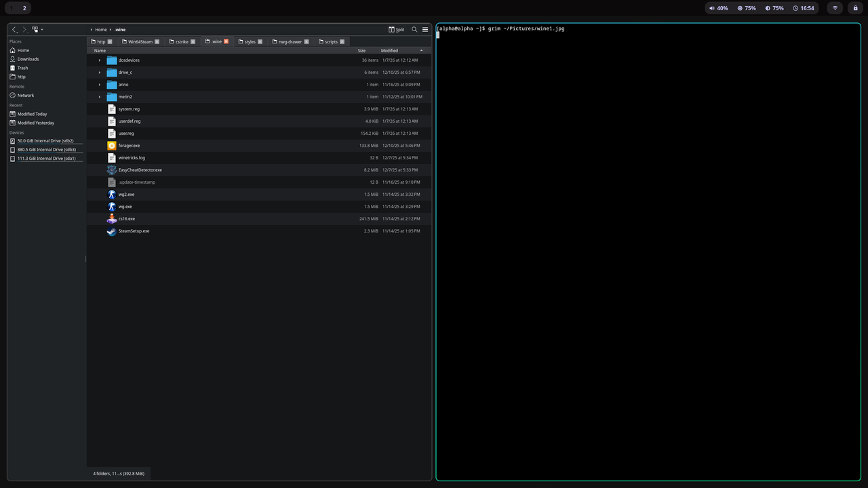Click the .wine breadcrumb segment

tap(120, 30)
